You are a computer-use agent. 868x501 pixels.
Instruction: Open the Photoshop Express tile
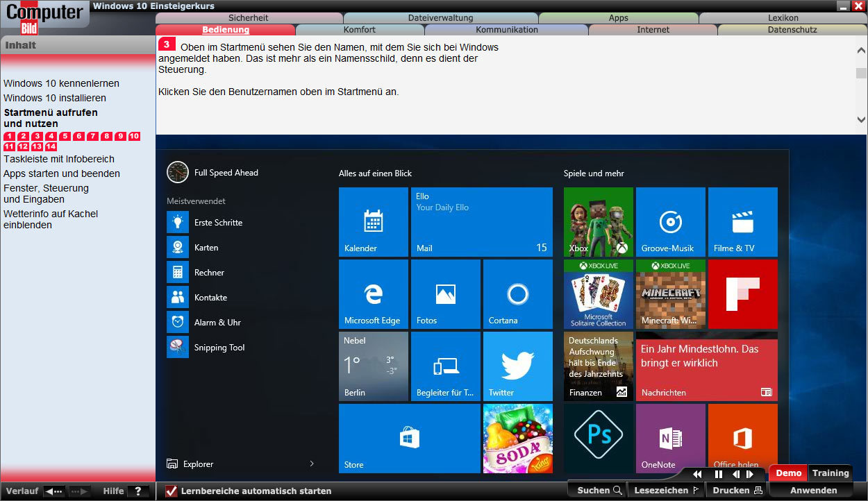(x=599, y=439)
